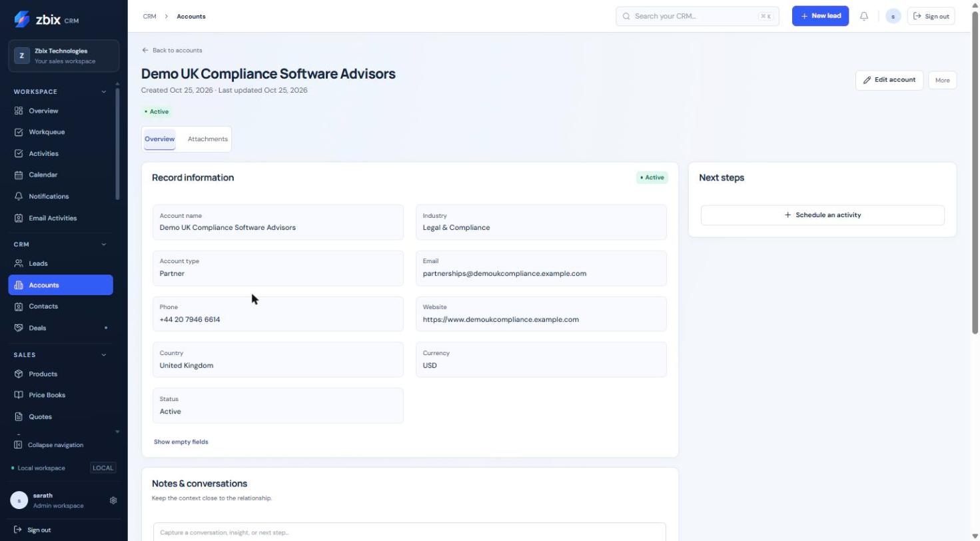The image size is (980, 541).
Task: Open the user avatar in the top bar
Action: click(893, 16)
